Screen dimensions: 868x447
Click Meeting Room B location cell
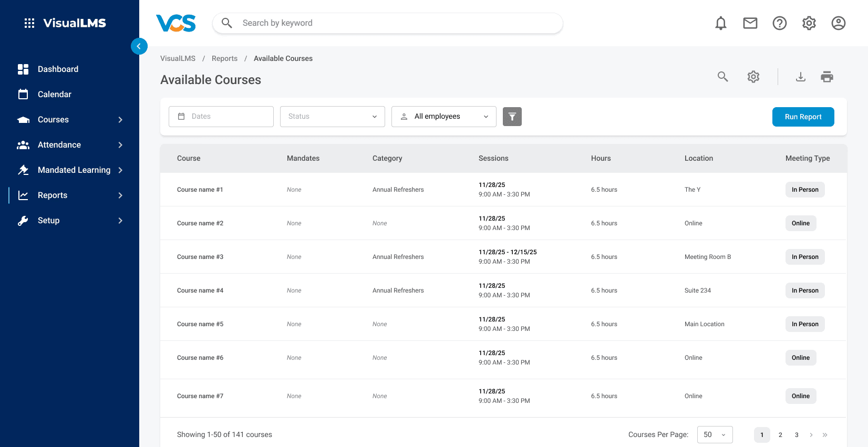click(x=708, y=257)
